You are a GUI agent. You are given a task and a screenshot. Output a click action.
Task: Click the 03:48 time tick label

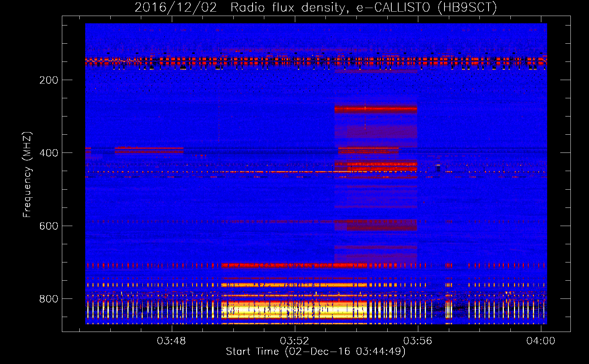[x=171, y=341]
